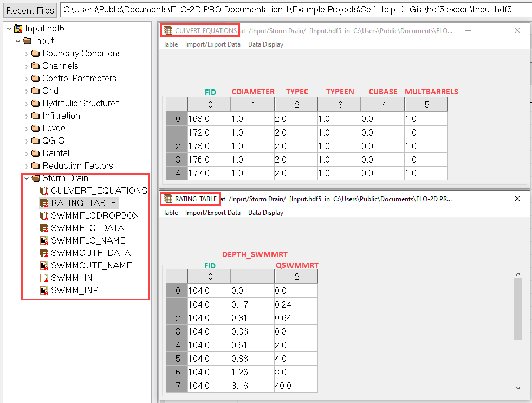532x403 pixels.
Task: Click the SWMMFLO_NAME text dataset icon
Action: 44,240
